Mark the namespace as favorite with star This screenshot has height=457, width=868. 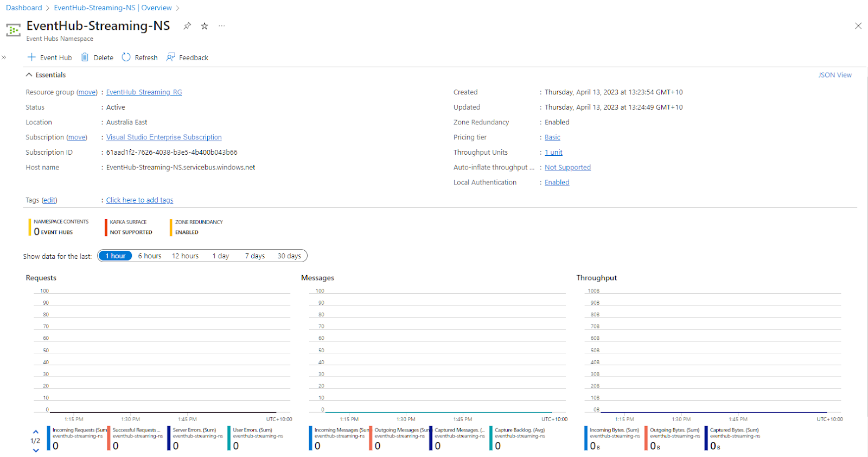click(x=205, y=26)
